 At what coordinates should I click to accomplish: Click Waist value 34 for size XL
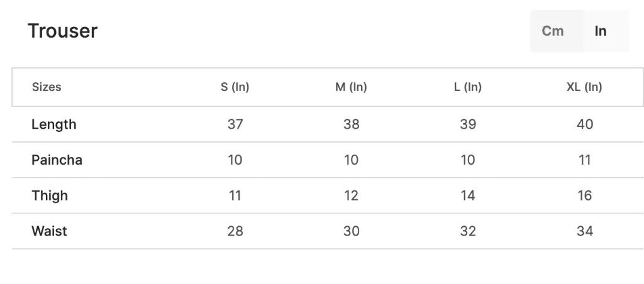pyautogui.click(x=585, y=231)
